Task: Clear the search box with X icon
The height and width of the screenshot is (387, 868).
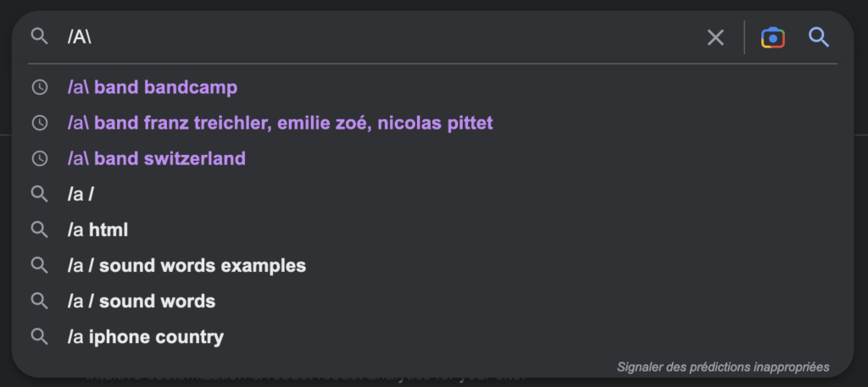Action: [715, 37]
